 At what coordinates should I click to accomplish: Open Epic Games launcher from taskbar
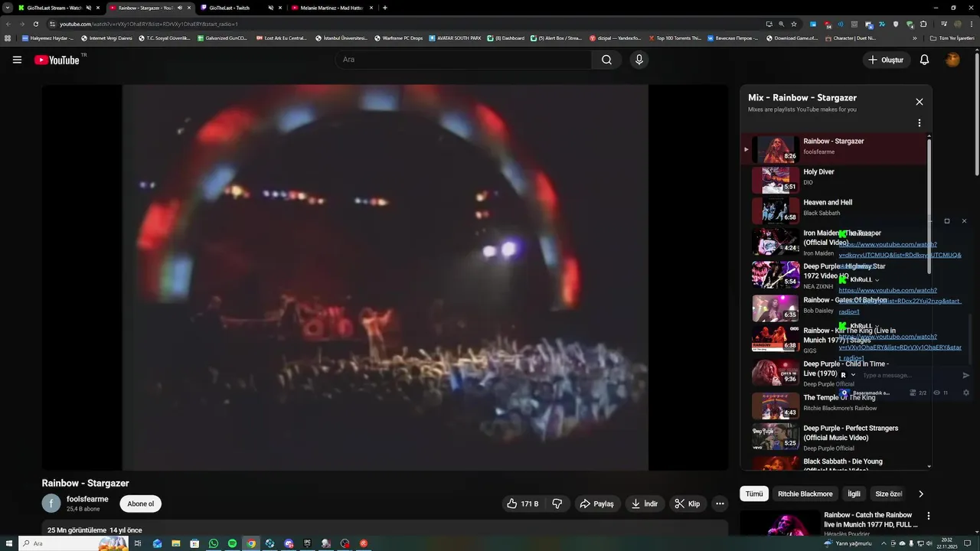pos(307,543)
